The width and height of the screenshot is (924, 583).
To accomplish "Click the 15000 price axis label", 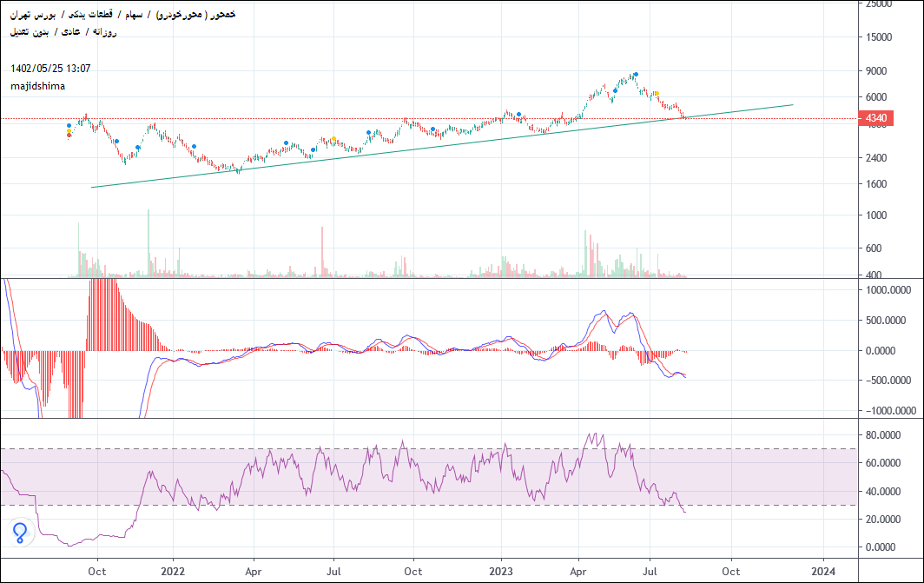I will tap(879, 37).
